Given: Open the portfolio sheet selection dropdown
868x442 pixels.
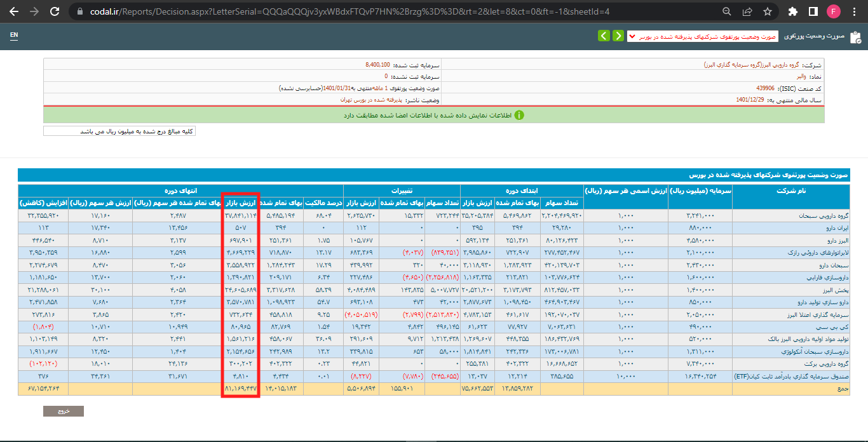Looking at the screenshot, I should (703, 36).
